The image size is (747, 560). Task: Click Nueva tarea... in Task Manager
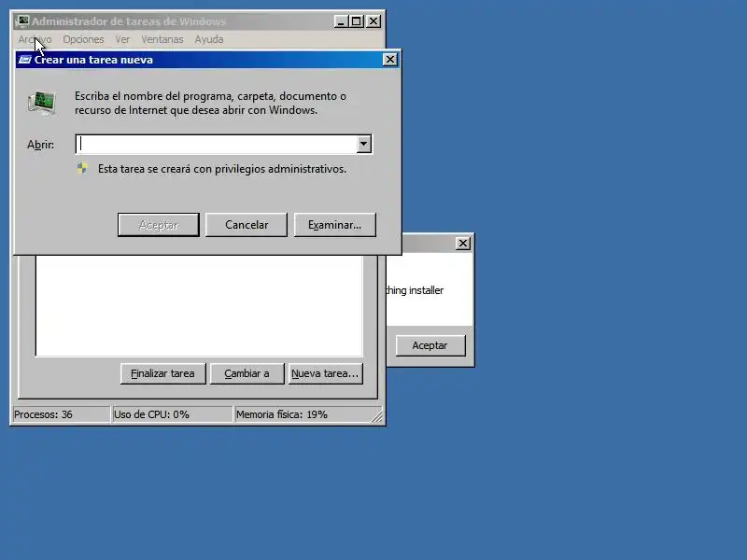[325, 374]
